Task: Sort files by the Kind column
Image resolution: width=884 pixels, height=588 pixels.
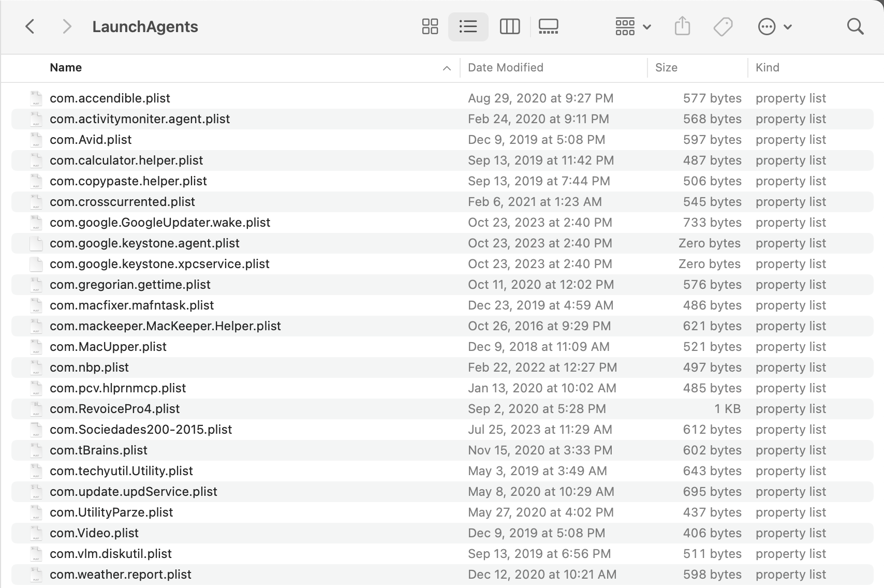Action: (x=768, y=67)
